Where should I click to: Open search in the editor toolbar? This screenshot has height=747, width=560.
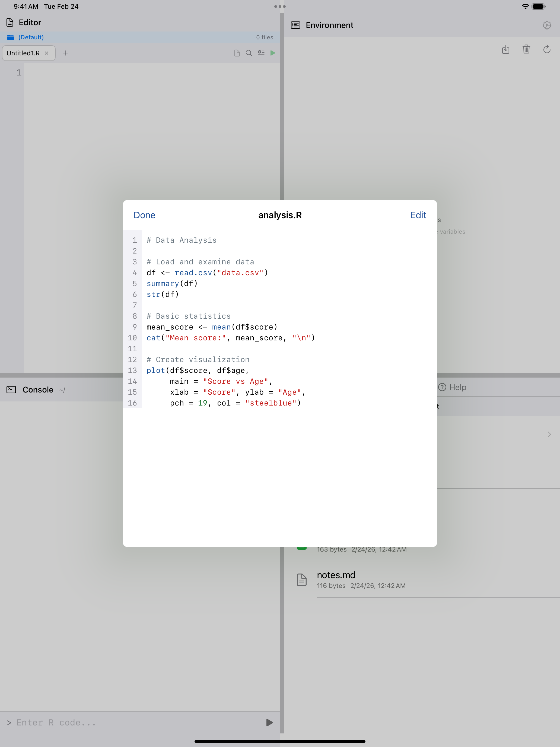[249, 53]
